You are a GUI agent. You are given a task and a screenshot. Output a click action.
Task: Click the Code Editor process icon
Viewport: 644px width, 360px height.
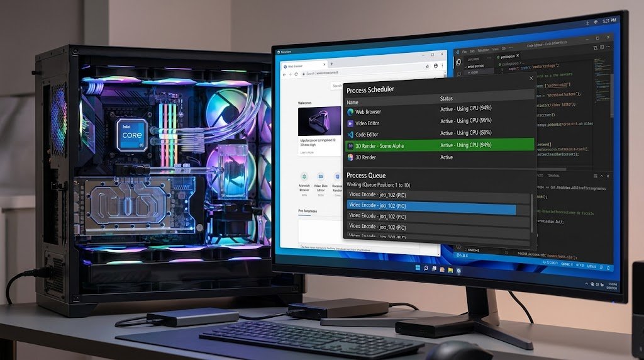[x=350, y=135]
